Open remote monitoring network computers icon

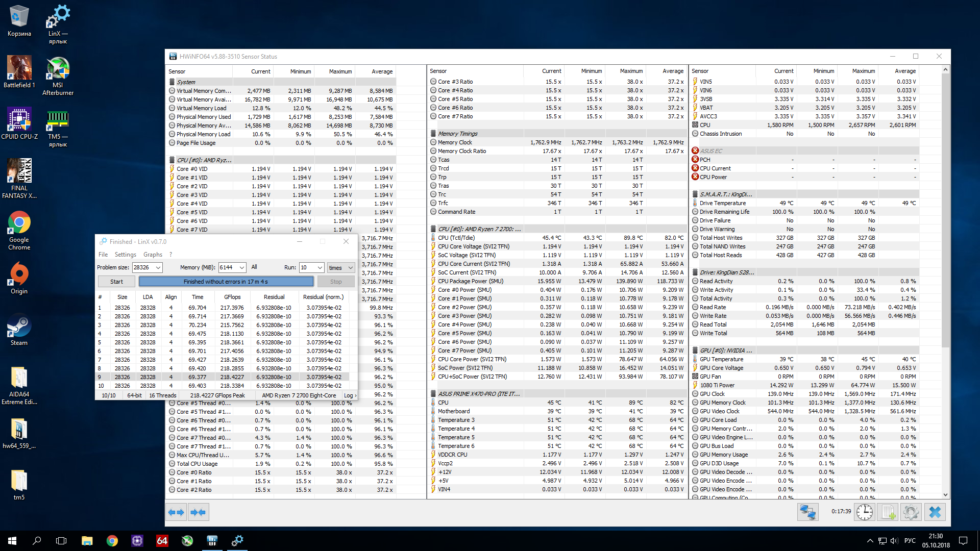[807, 512]
